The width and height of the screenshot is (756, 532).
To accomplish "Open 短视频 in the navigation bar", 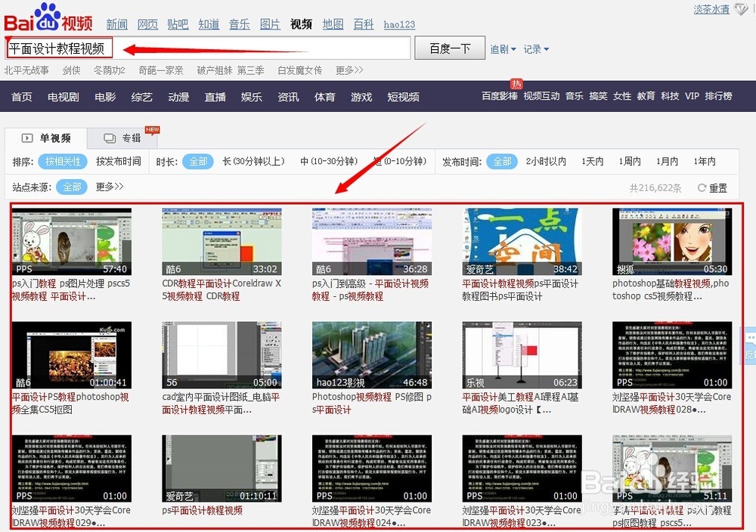I will (x=403, y=97).
